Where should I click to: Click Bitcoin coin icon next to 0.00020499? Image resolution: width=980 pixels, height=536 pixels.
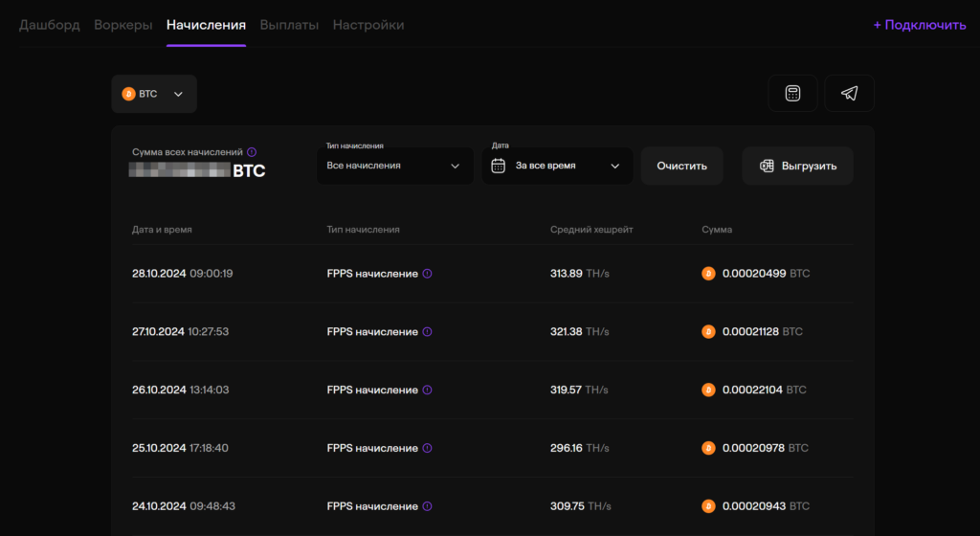tap(708, 274)
